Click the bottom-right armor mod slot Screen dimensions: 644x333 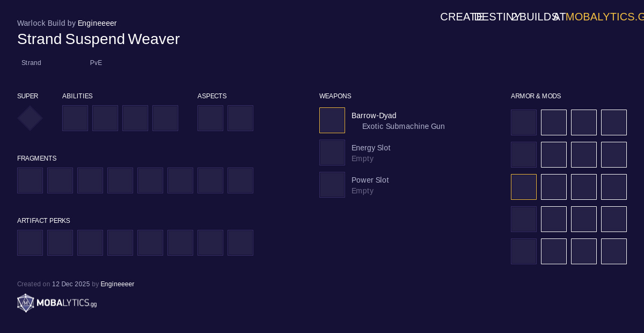pyautogui.click(x=614, y=251)
